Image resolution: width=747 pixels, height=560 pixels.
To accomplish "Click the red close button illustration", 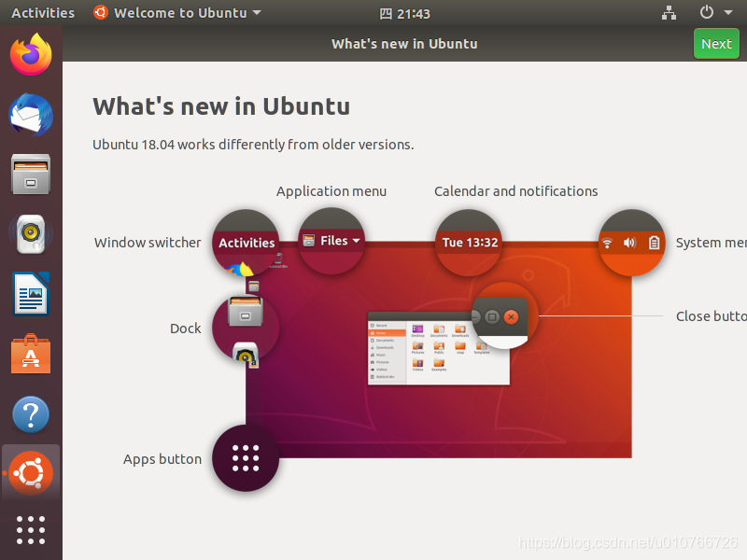I will [x=511, y=317].
